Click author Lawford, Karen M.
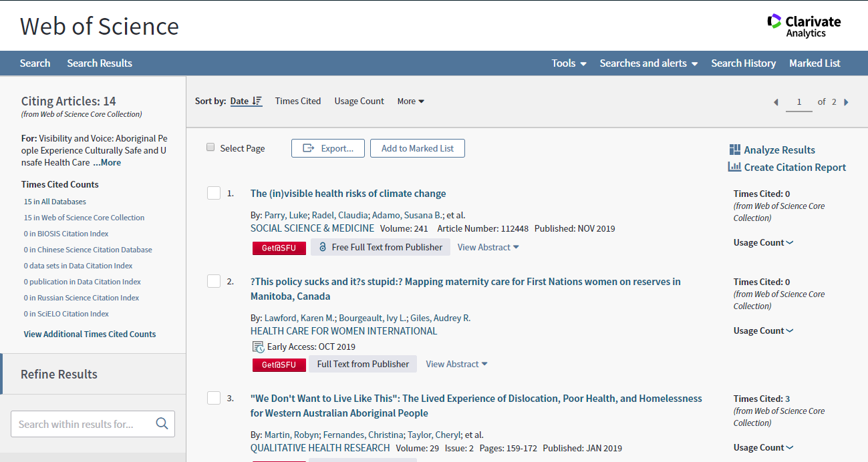Viewport: 868px width, 462px height. point(299,318)
